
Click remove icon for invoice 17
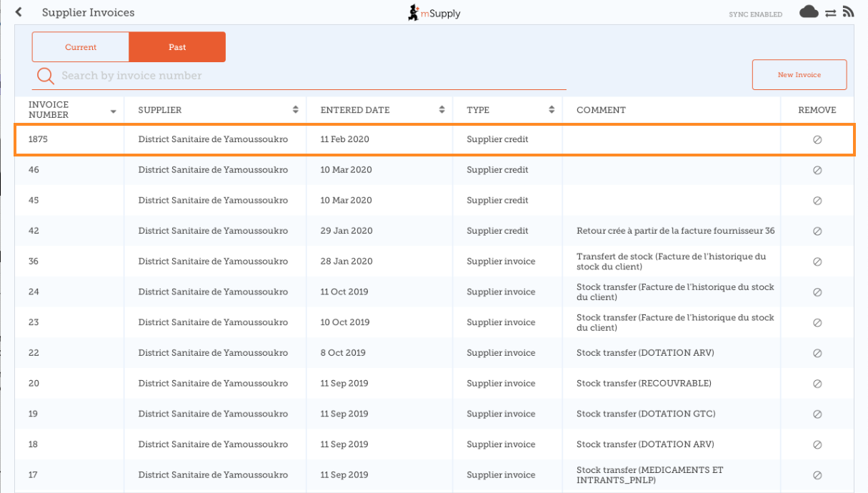pyautogui.click(x=817, y=475)
